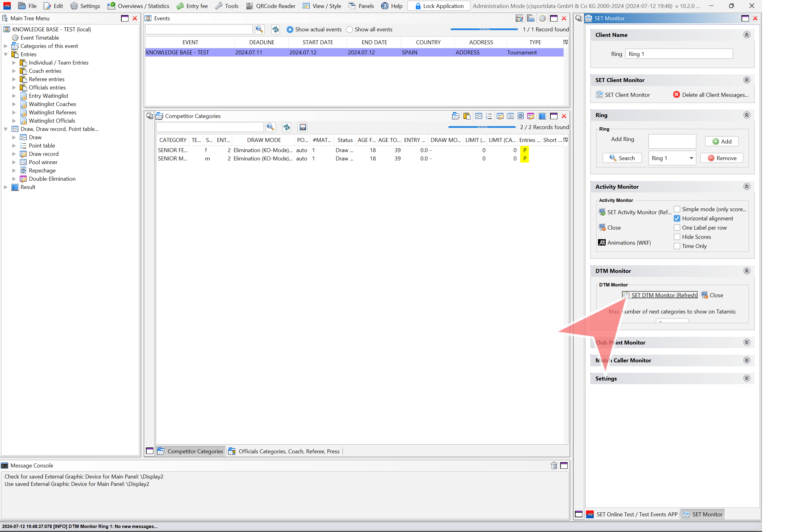Click the column chooser icon in Events table header
This screenshot has width=803, height=532.
tap(565, 42)
